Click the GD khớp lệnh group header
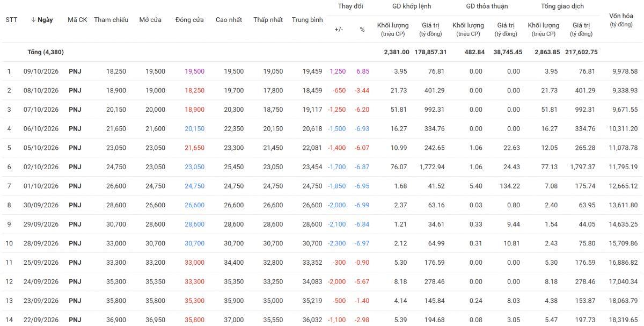Image resolution: width=644 pixels, height=326 pixels. coord(412,6)
